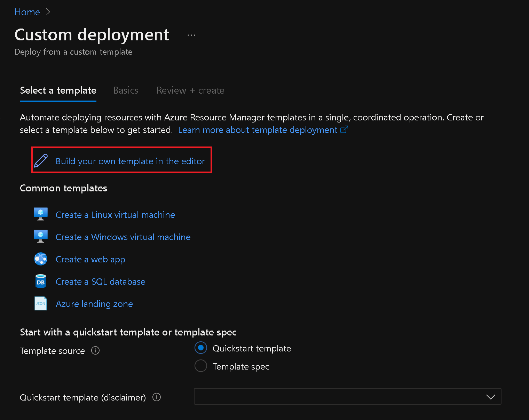Click the external link icon after template deployment
529x420 pixels.
coord(344,129)
